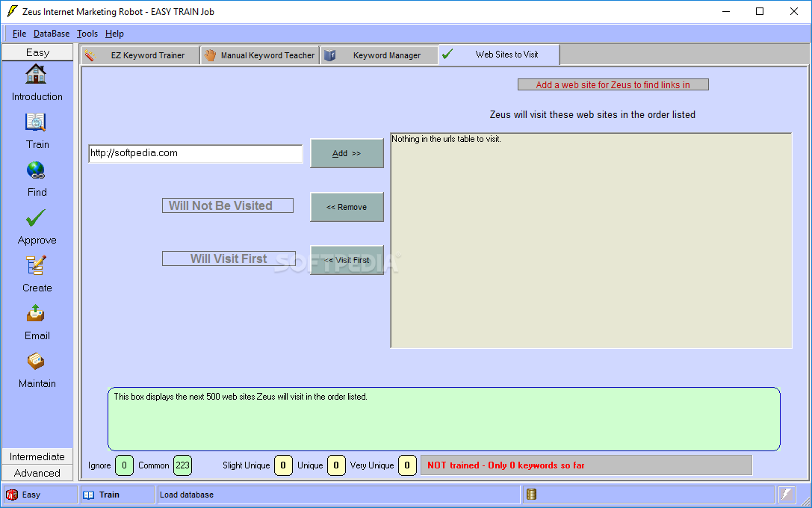Click the database cylinder icon in status bar
The height and width of the screenshot is (508, 812).
[531, 495]
